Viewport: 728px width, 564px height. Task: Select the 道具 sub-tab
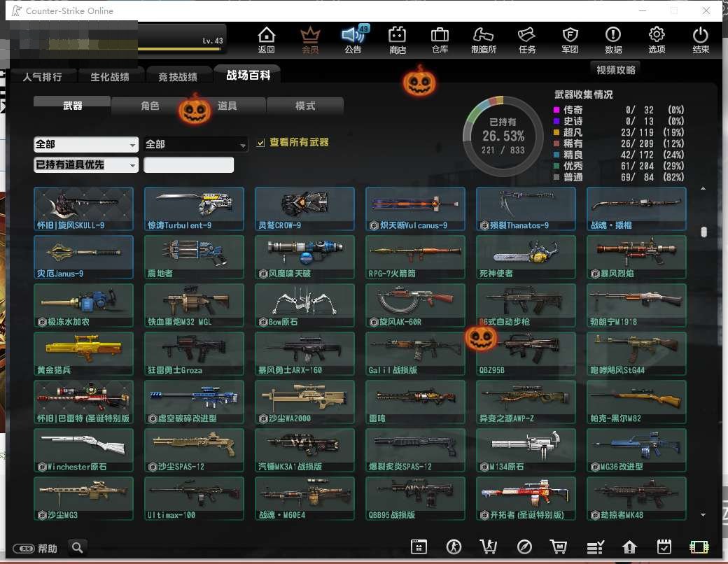pos(227,106)
